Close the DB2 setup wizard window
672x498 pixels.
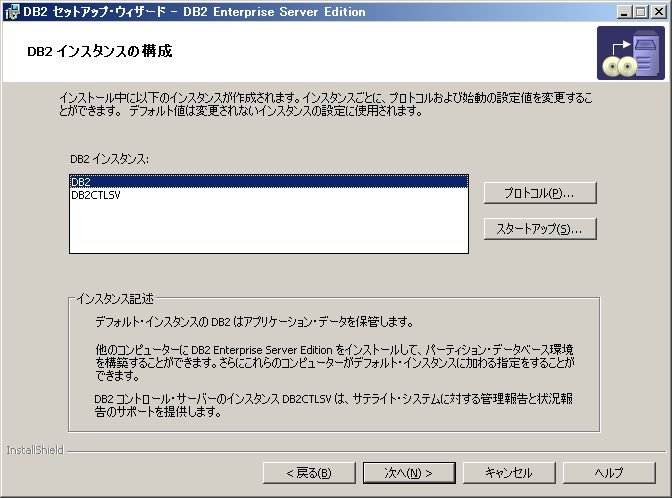click(658, 12)
